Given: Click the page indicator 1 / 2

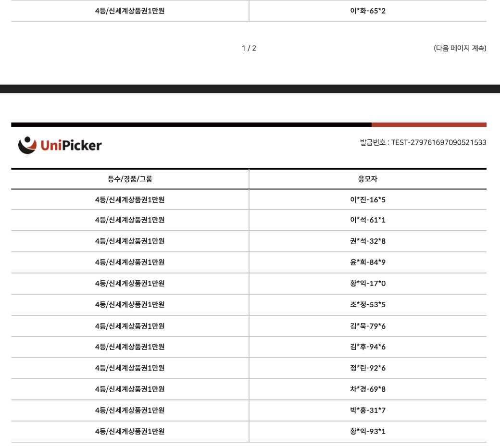Looking at the screenshot, I should point(249,48).
